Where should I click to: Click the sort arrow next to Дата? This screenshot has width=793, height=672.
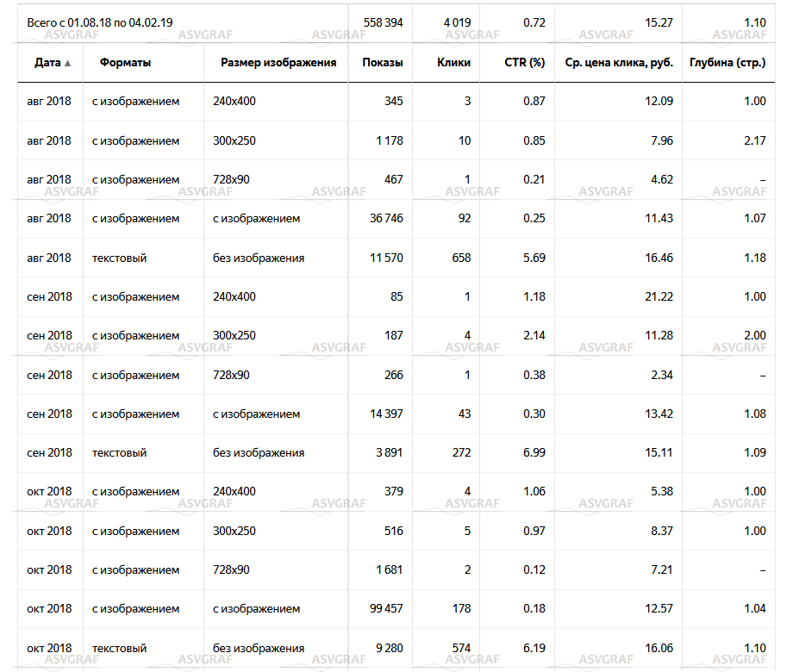pyautogui.click(x=68, y=63)
